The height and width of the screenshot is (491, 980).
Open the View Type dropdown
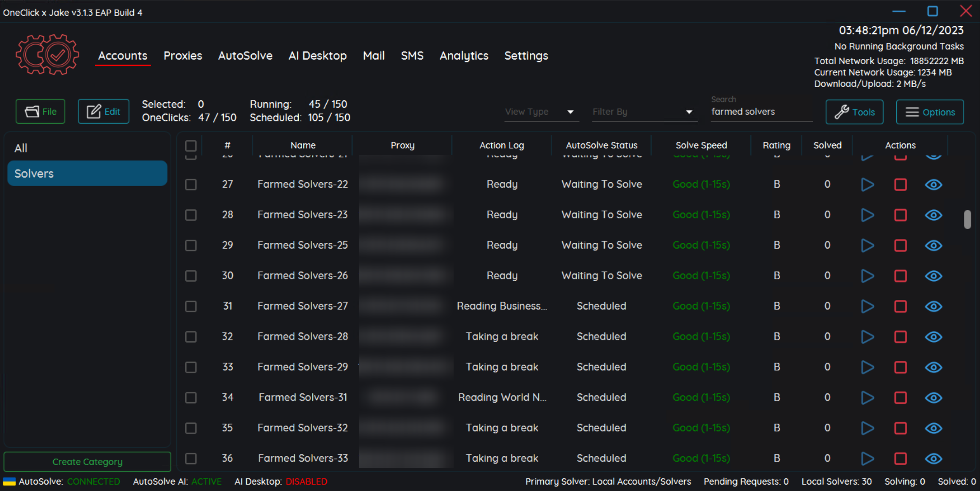click(x=541, y=112)
